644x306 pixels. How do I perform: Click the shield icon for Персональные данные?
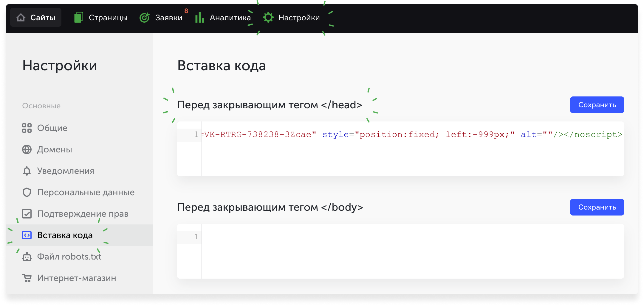click(27, 192)
